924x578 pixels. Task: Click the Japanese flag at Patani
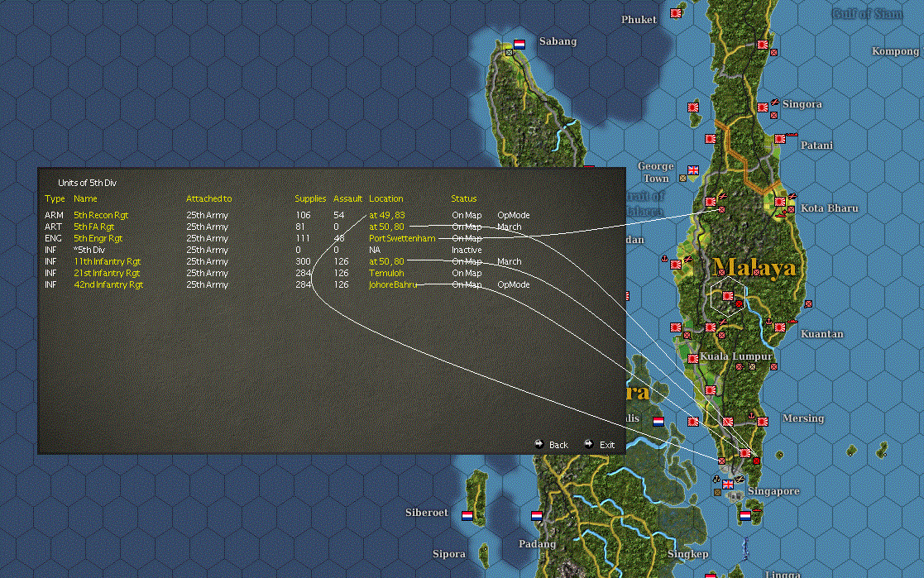pos(780,139)
